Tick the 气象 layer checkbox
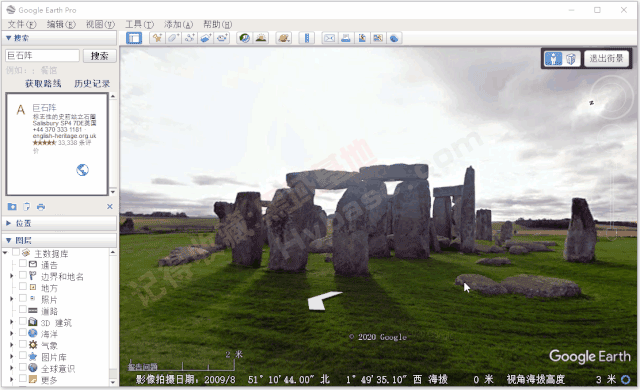 (23, 344)
